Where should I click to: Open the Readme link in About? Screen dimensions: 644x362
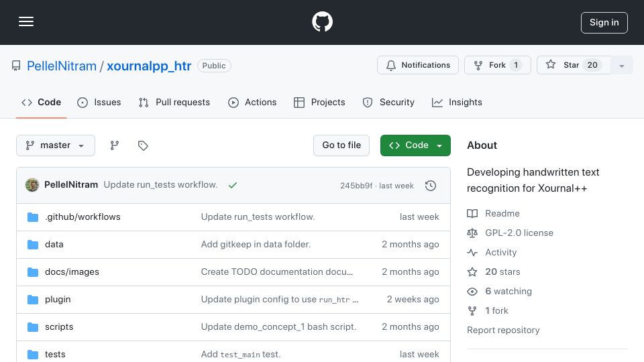[x=502, y=213]
